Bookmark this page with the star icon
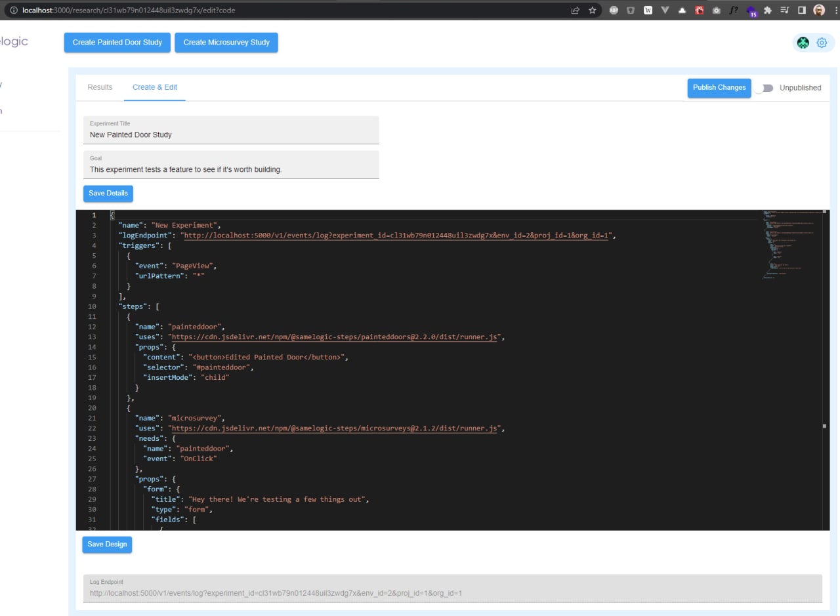This screenshot has height=616, width=840. pos(592,10)
